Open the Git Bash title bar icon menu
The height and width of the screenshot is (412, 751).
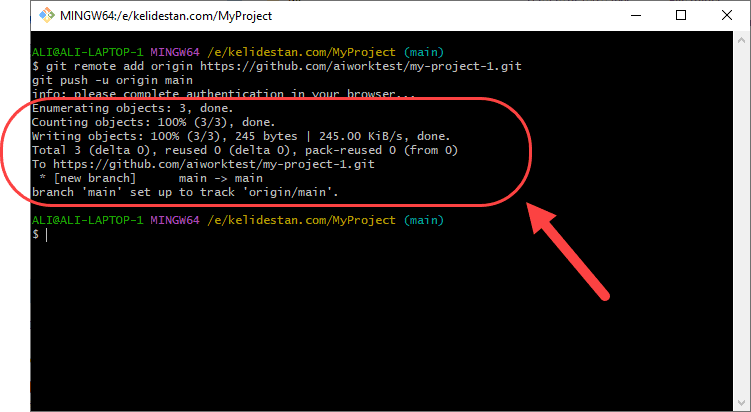coord(47,16)
